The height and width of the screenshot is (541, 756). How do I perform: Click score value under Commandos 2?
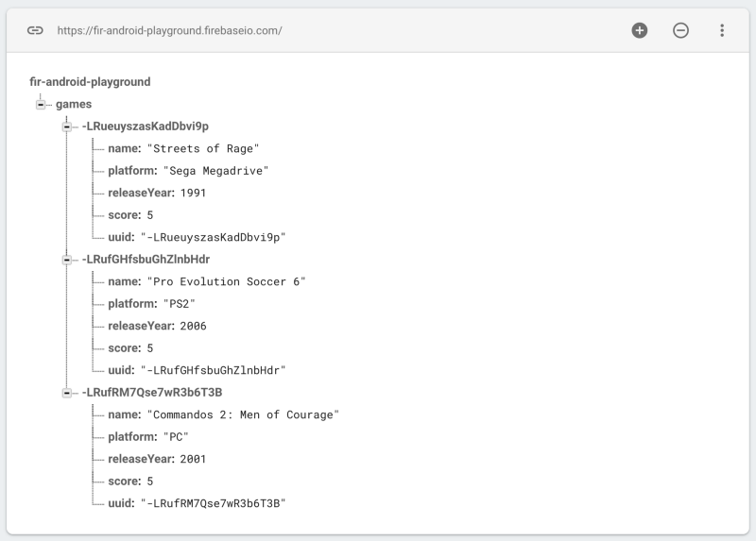[150, 481]
